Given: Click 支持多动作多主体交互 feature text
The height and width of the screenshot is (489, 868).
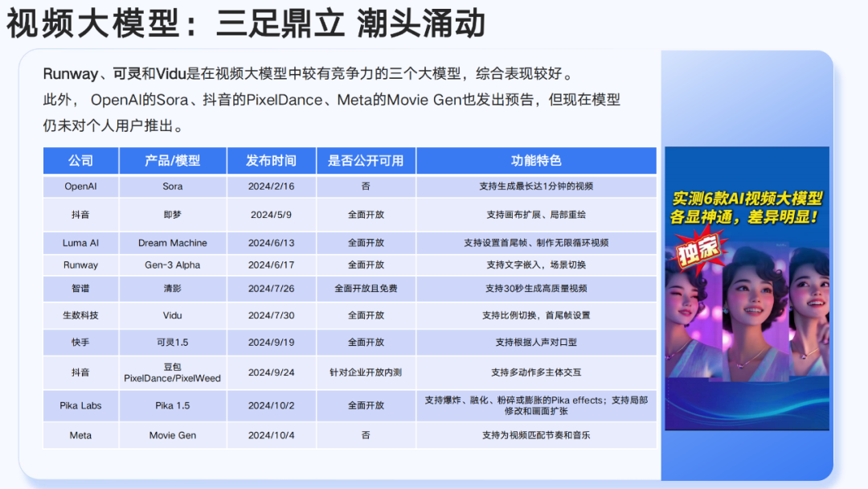Looking at the screenshot, I should click(x=536, y=372).
